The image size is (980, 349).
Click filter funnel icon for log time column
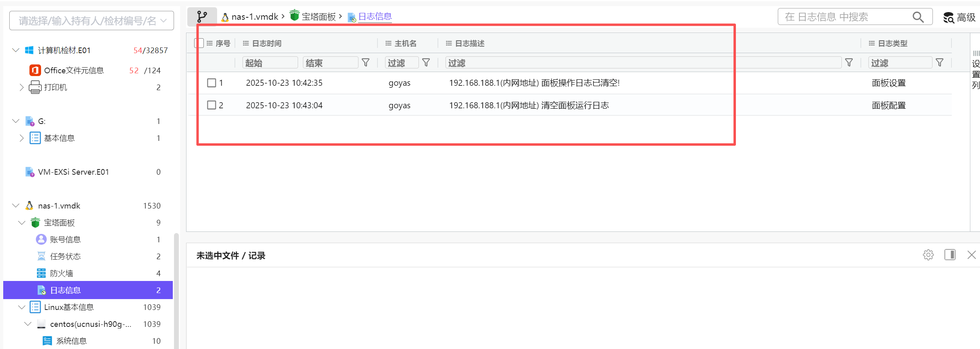click(366, 63)
